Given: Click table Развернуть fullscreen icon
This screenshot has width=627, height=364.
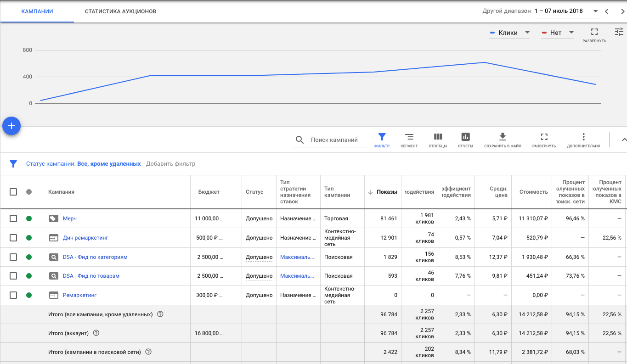Looking at the screenshot, I should click(x=544, y=137).
